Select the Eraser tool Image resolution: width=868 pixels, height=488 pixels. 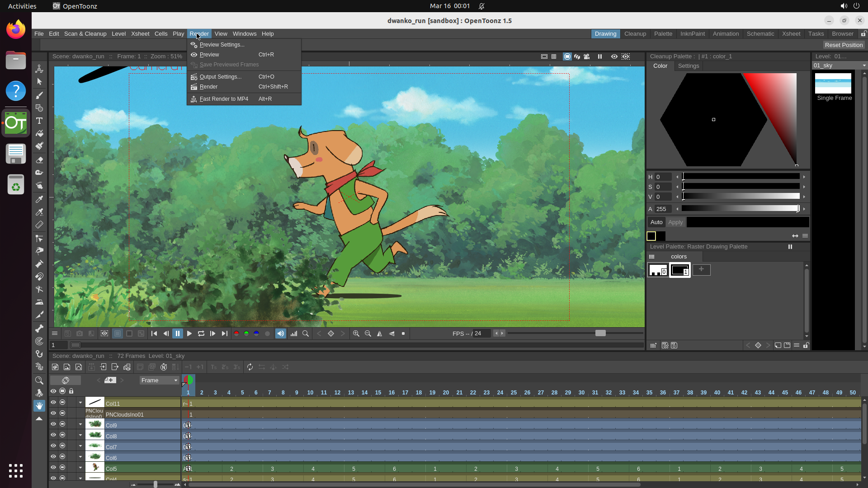[x=39, y=160]
